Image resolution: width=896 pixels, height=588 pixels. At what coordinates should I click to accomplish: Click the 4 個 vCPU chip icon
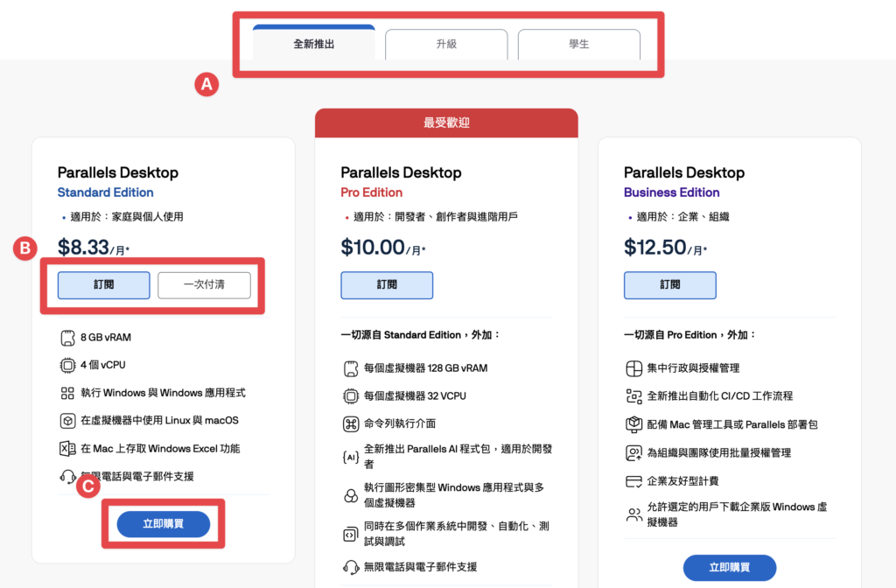67,365
